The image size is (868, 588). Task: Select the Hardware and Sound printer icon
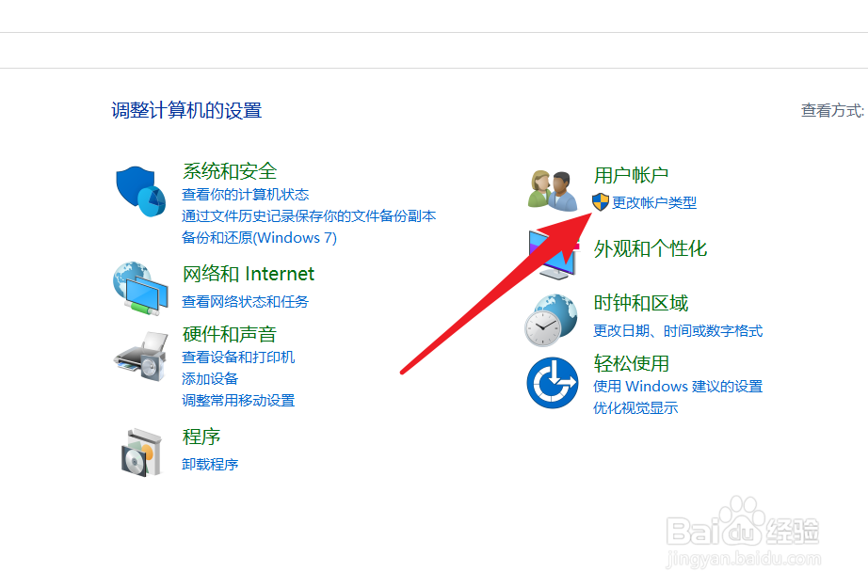coord(141,357)
